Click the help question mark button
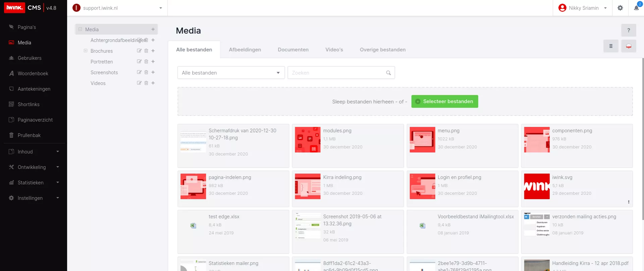This screenshot has height=271, width=644. 629,30
